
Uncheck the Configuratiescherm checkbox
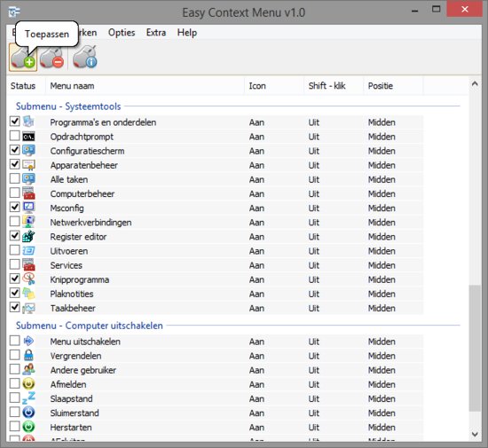[x=14, y=150]
